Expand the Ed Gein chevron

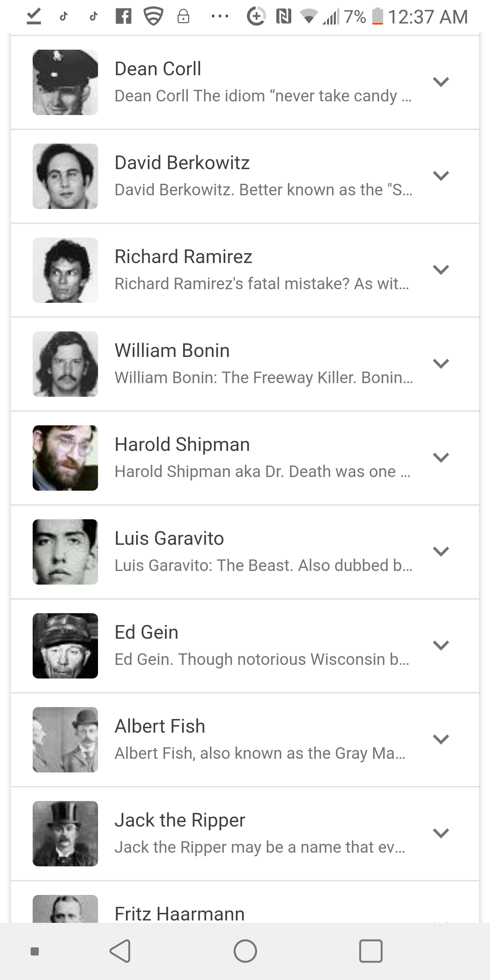tap(441, 645)
